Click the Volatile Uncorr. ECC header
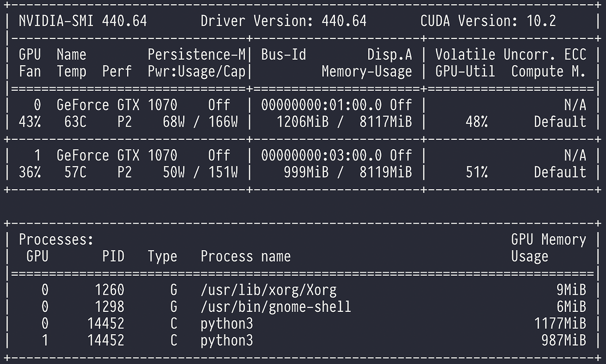The width and height of the screenshot is (606, 364). pos(511,55)
